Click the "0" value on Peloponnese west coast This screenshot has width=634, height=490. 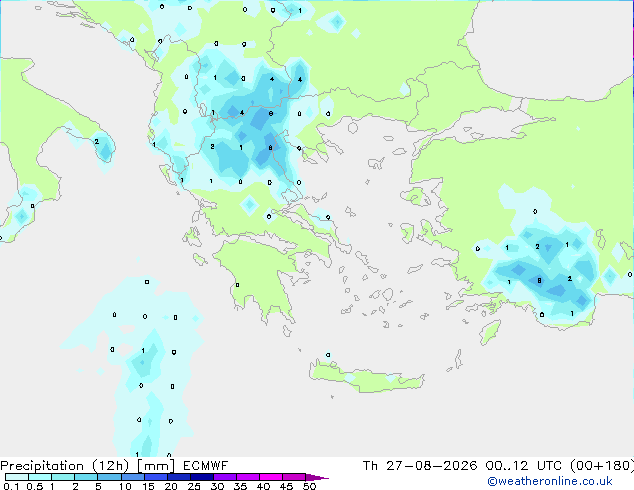click(x=237, y=285)
